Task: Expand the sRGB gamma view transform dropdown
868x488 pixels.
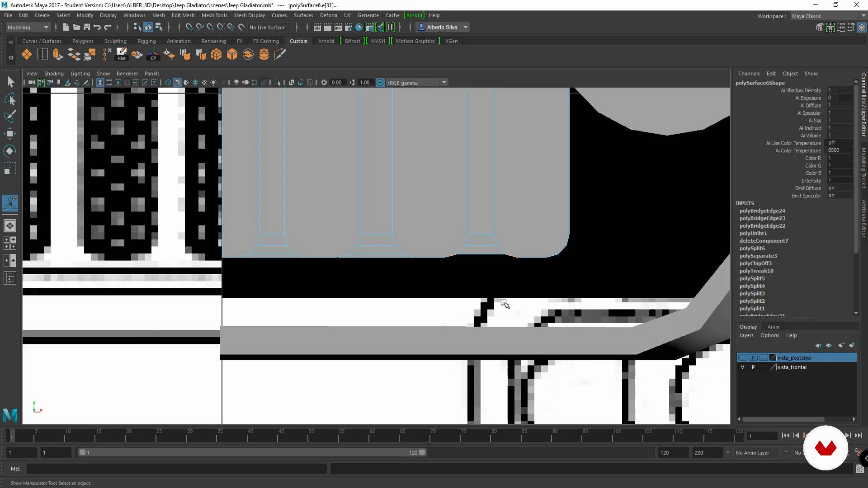Action: tap(444, 83)
